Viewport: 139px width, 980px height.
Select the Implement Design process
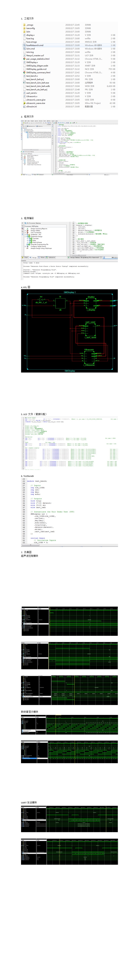(37, 237)
